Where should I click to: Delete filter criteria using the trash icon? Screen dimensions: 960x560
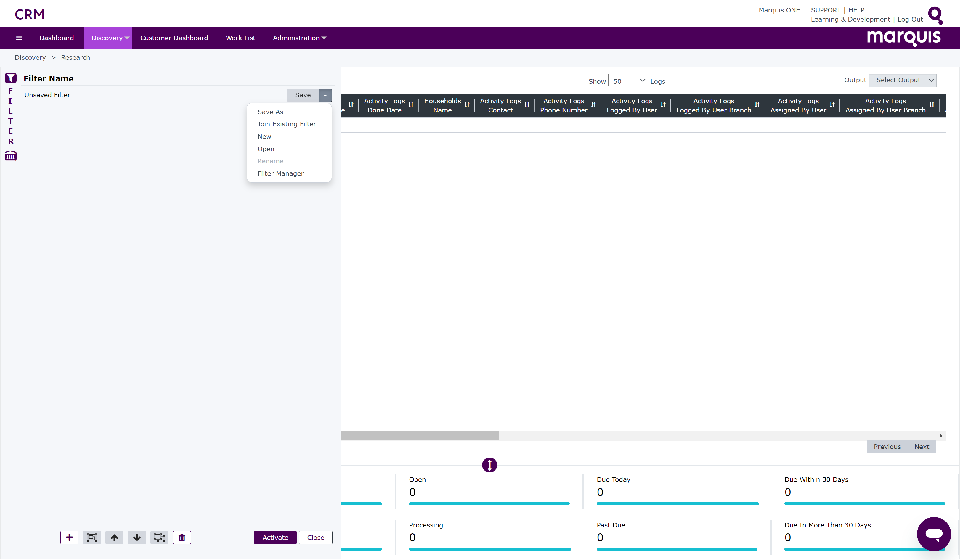(x=182, y=538)
